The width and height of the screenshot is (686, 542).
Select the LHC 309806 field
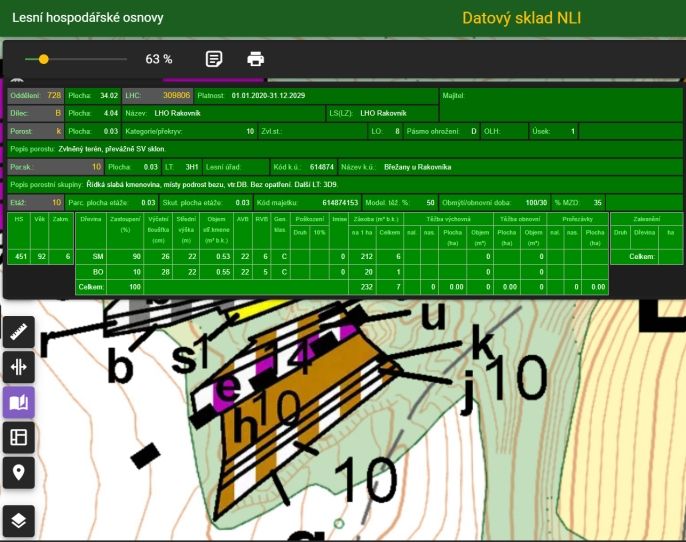tap(157, 95)
